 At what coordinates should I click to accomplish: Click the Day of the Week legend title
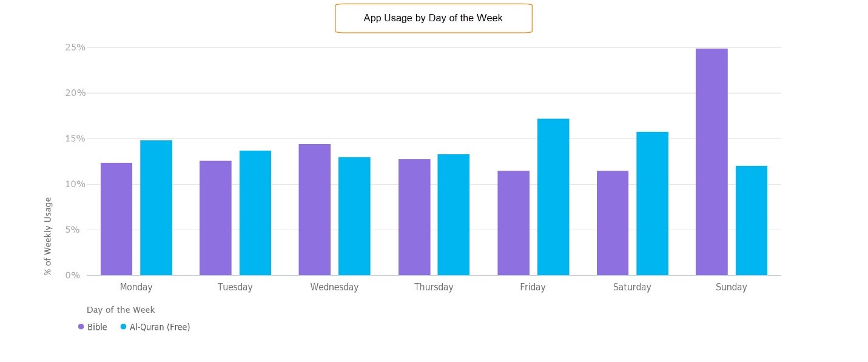pos(121,310)
